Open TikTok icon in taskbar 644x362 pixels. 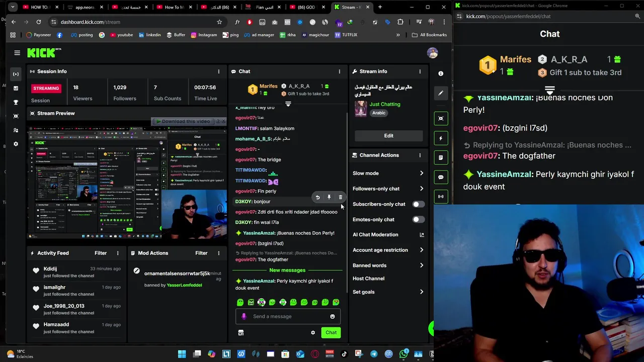click(344, 354)
